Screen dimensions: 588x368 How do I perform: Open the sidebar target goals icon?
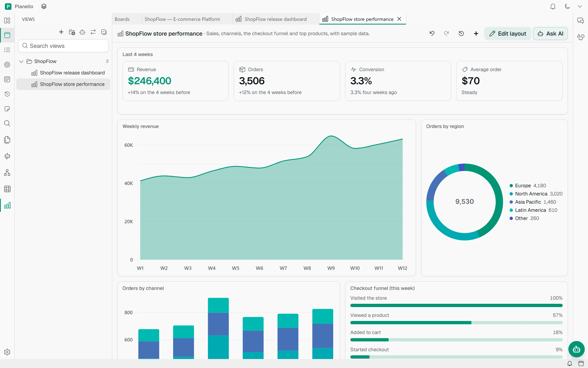pyautogui.click(x=7, y=64)
